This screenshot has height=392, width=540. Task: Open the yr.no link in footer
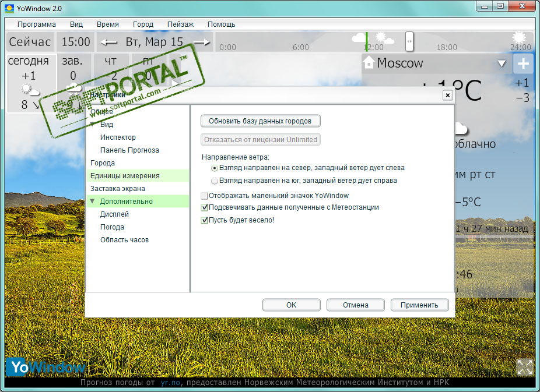point(170,382)
